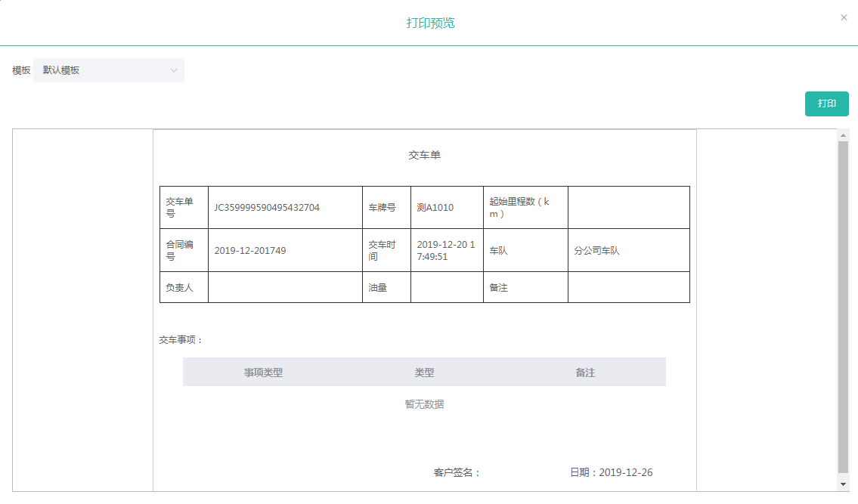Click the 暂无数据 empty placeholder
The width and height of the screenshot is (858, 504).
424,404
